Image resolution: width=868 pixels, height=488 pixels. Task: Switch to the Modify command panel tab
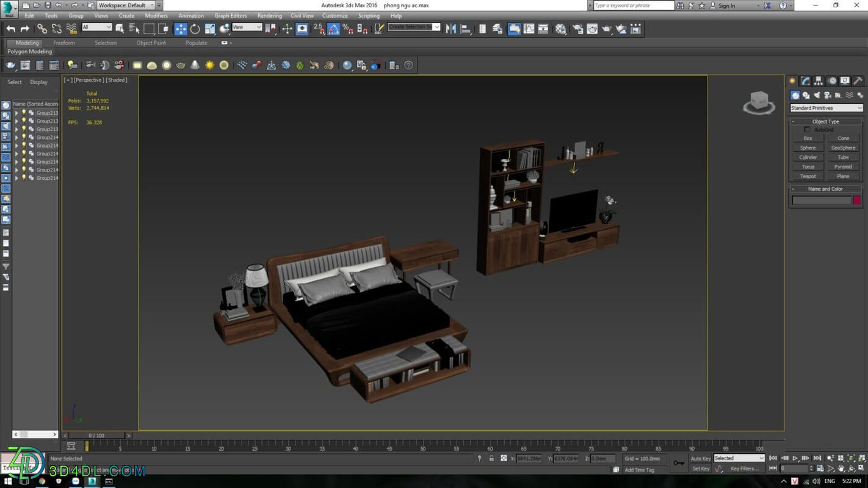[x=806, y=81]
